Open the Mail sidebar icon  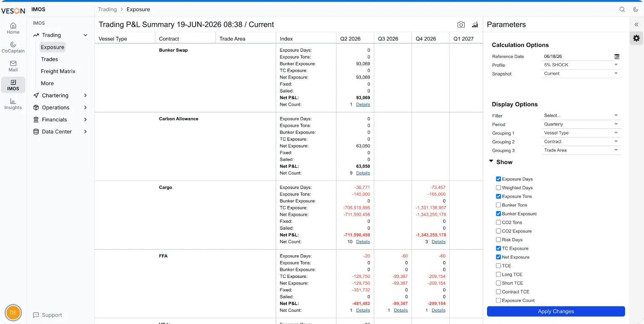[x=13, y=66]
